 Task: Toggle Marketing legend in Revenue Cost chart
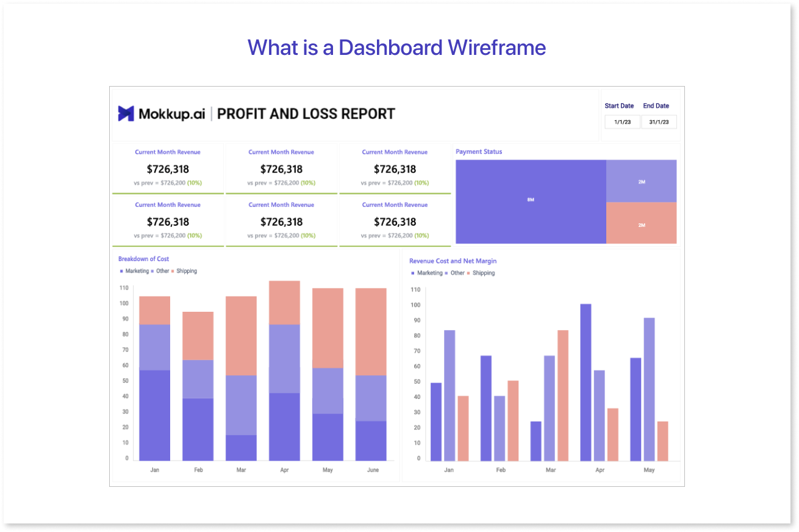tap(427, 273)
